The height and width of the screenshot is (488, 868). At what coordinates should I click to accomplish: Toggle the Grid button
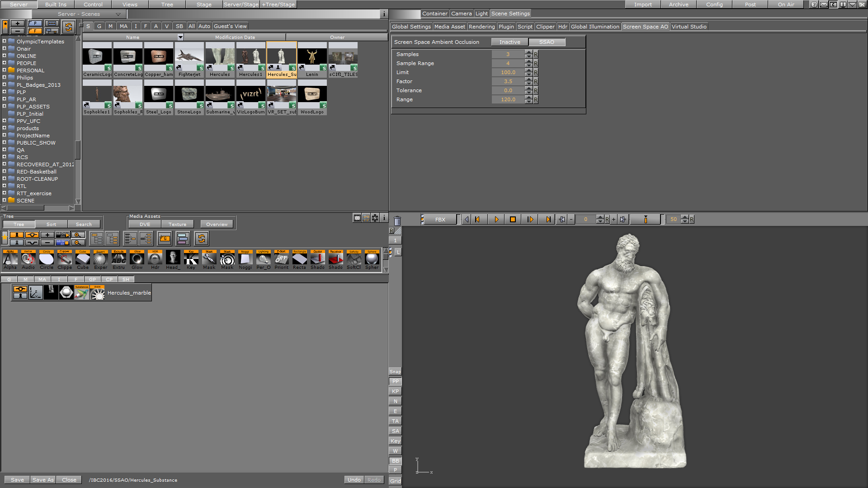click(395, 481)
